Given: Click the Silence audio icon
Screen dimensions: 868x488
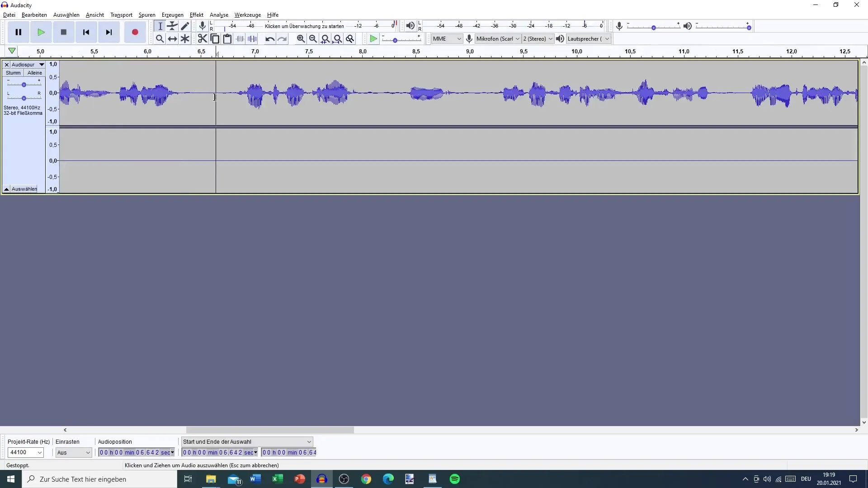Looking at the screenshot, I should 253,39.
